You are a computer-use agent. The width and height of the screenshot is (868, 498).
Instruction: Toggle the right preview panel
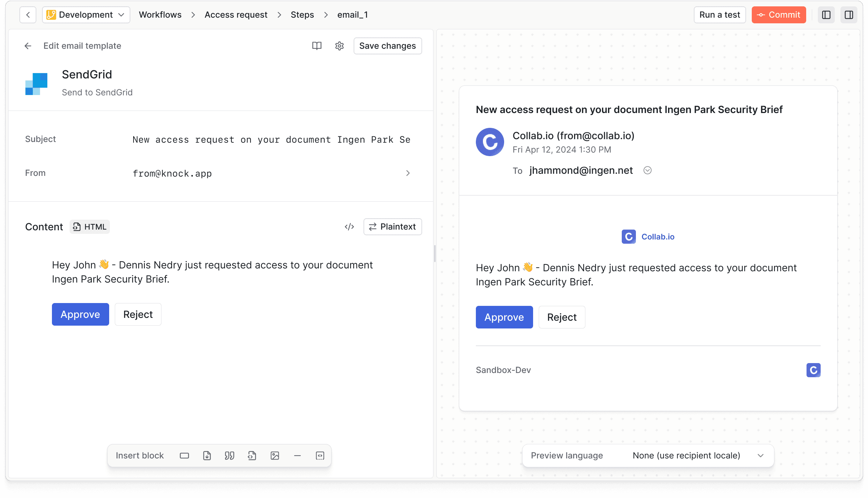(849, 15)
